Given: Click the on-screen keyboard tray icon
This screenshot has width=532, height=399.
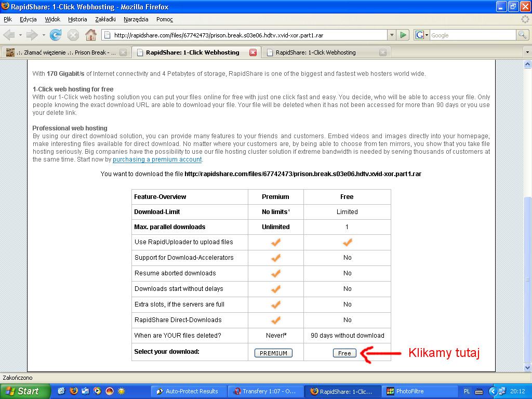Looking at the screenshot, I should point(479,392).
